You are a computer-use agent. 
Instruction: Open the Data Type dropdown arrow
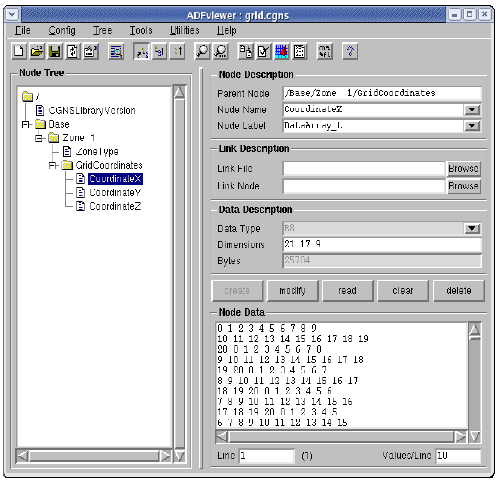pyautogui.click(x=472, y=228)
